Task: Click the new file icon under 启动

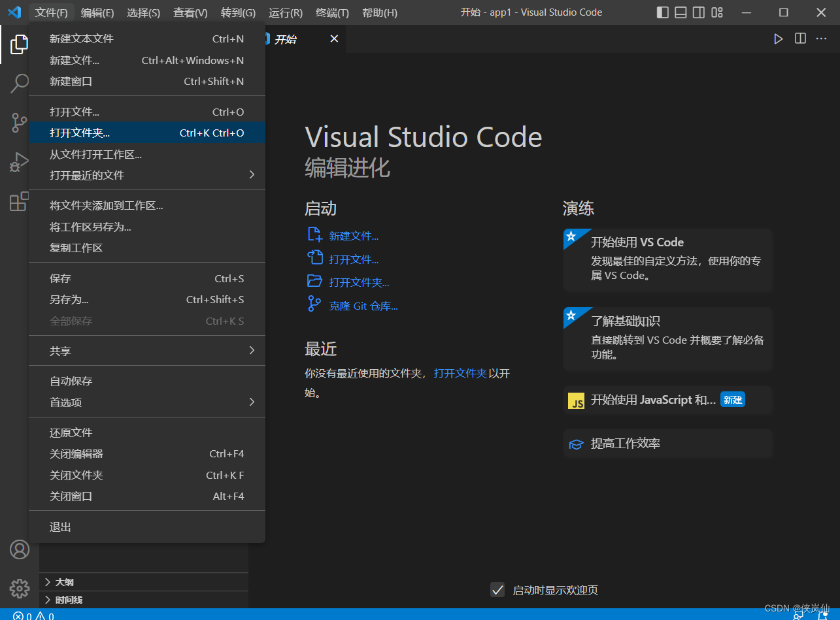Action: click(315, 235)
